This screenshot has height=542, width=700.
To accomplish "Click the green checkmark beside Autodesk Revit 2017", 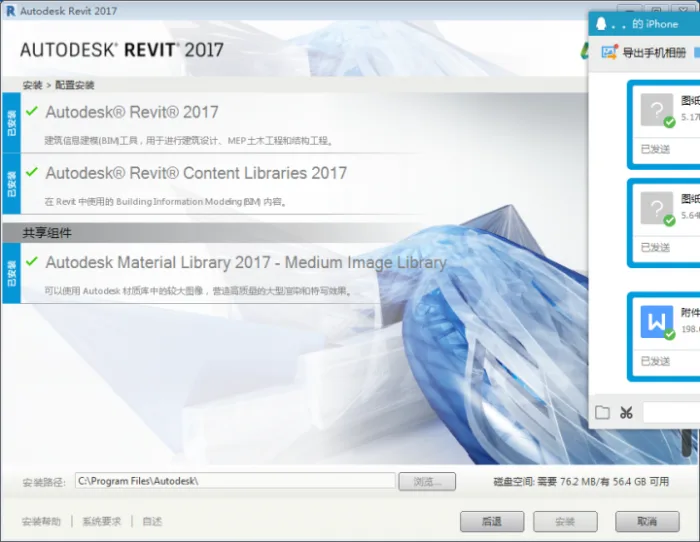I will [x=32, y=111].
